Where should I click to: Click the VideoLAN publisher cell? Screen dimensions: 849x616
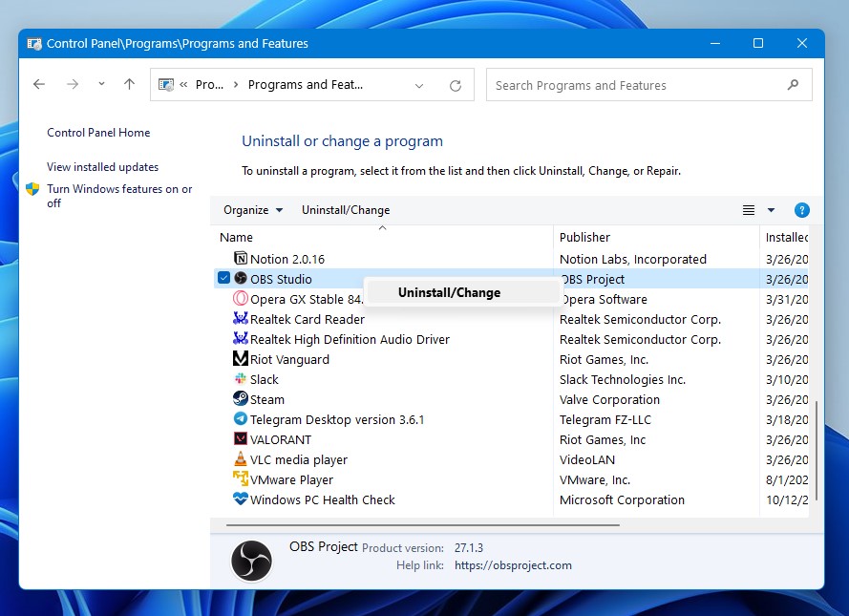point(587,459)
